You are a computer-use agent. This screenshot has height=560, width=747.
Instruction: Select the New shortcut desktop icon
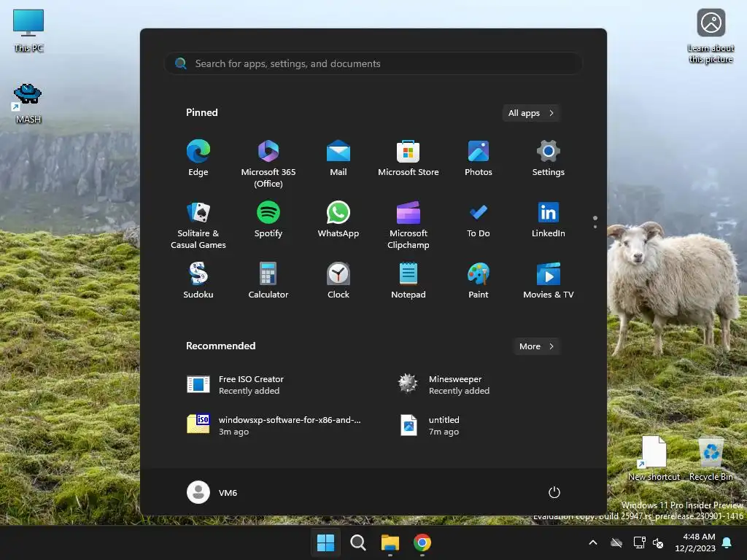(x=654, y=458)
